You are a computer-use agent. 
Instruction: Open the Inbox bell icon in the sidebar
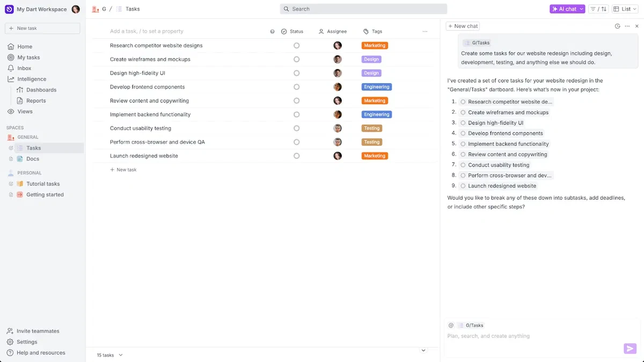pos(11,68)
